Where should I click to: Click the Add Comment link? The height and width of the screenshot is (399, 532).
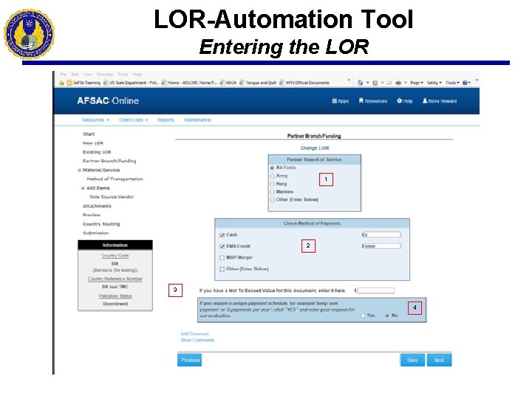point(194,333)
